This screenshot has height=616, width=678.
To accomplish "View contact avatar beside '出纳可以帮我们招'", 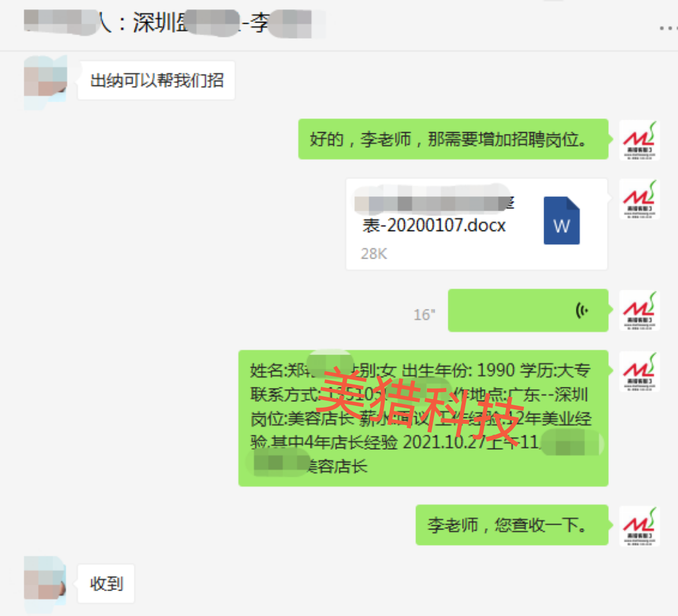I will [46, 79].
